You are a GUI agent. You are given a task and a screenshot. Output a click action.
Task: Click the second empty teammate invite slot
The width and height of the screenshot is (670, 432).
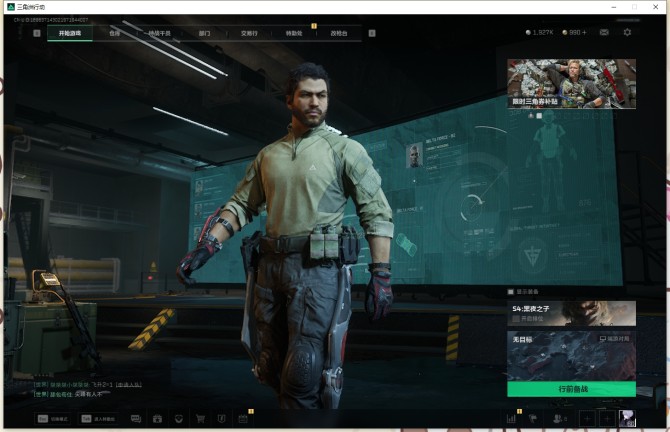[607, 419]
